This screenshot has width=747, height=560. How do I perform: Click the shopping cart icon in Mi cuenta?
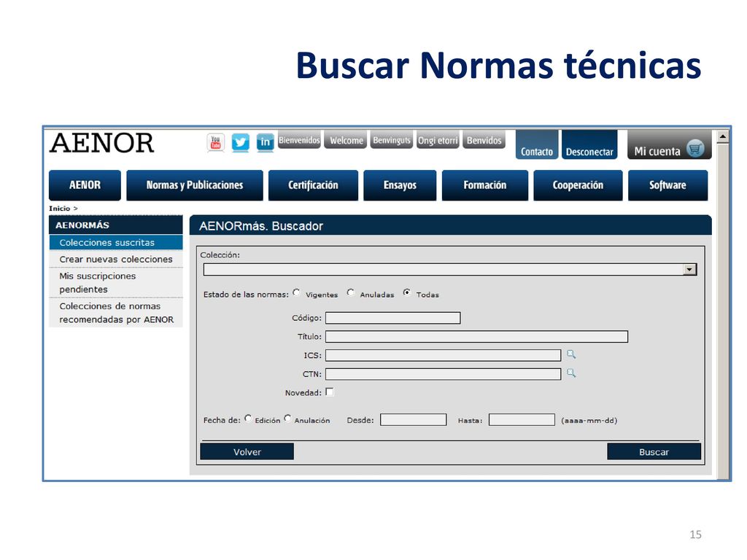click(695, 149)
